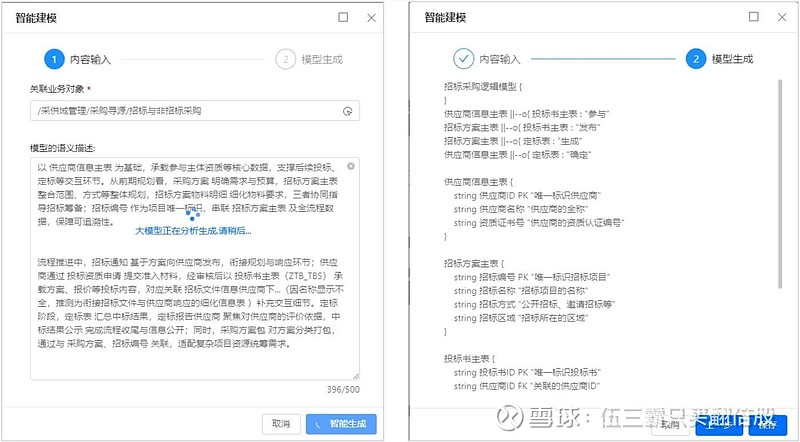
Task: Click relation line ending with "参与"
Action: point(527,114)
